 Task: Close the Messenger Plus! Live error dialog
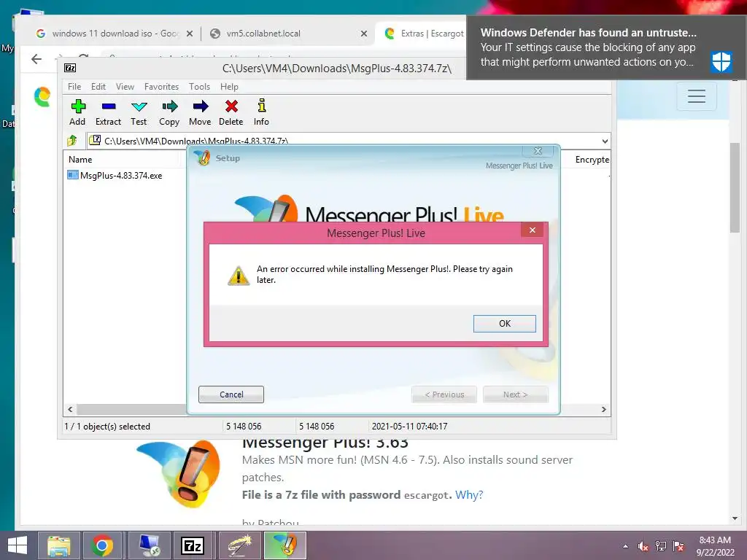pos(532,230)
